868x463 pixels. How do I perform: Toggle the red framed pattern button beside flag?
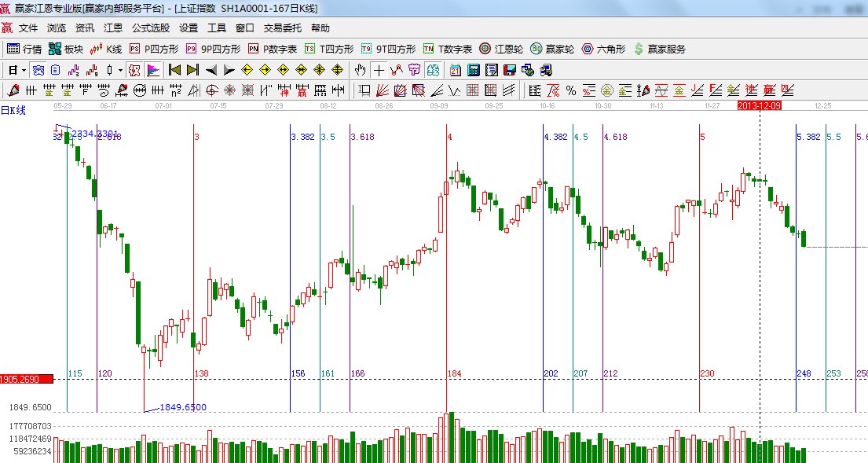tap(134, 70)
